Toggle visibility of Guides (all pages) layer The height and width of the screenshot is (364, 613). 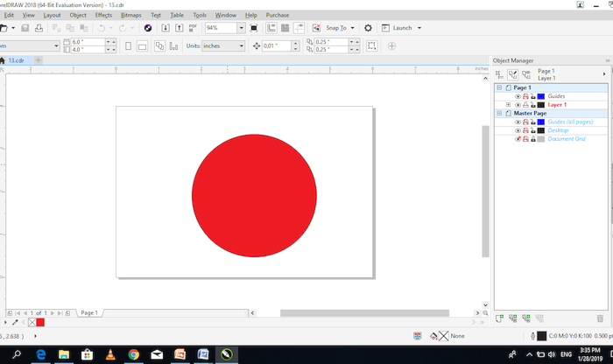click(x=518, y=122)
